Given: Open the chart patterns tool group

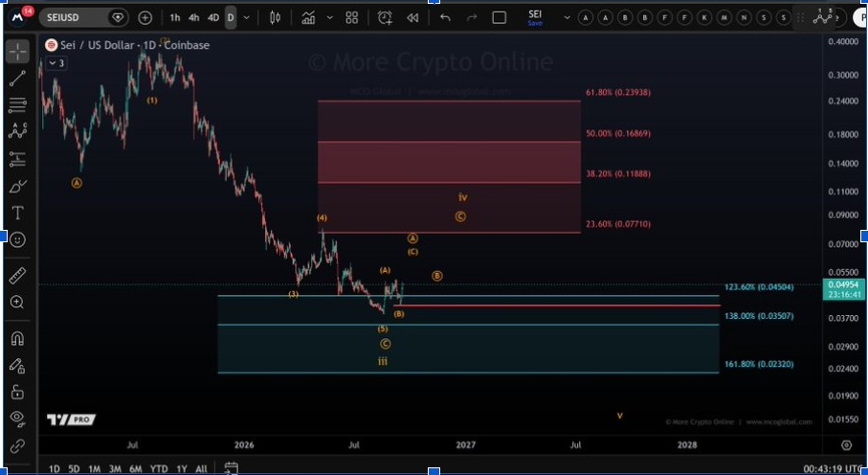Looking at the screenshot, I should pyautogui.click(x=17, y=131).
